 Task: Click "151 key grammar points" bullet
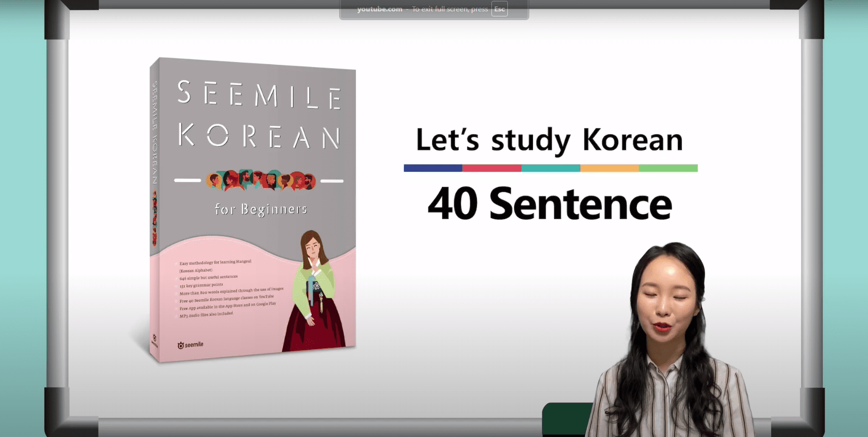click(x=201, y=285)
